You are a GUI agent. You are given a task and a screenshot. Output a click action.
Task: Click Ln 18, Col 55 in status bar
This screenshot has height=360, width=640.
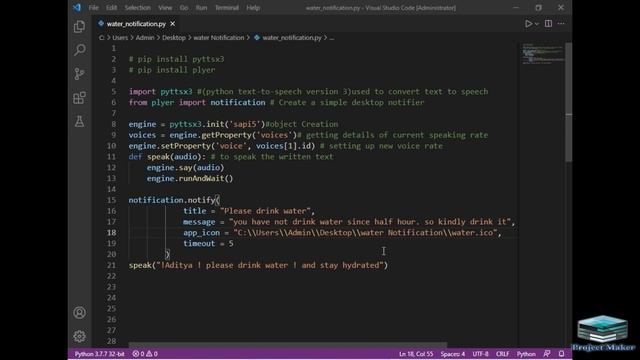pyautogui.click(x=416, y=354)
